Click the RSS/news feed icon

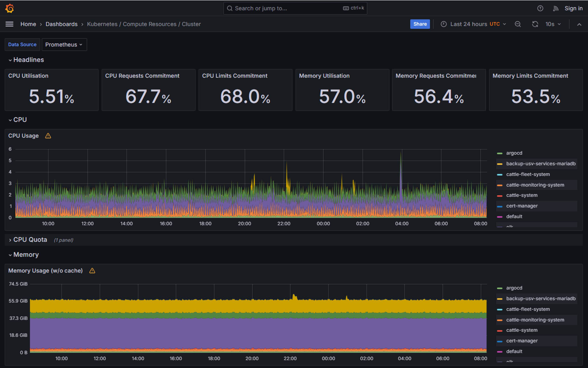point(556,8)
